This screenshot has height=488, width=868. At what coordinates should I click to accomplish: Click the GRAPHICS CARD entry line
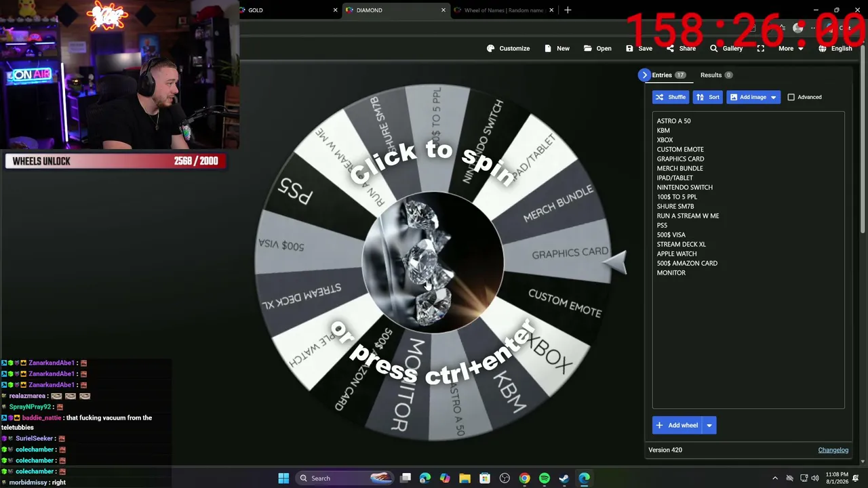pos(680,159)
